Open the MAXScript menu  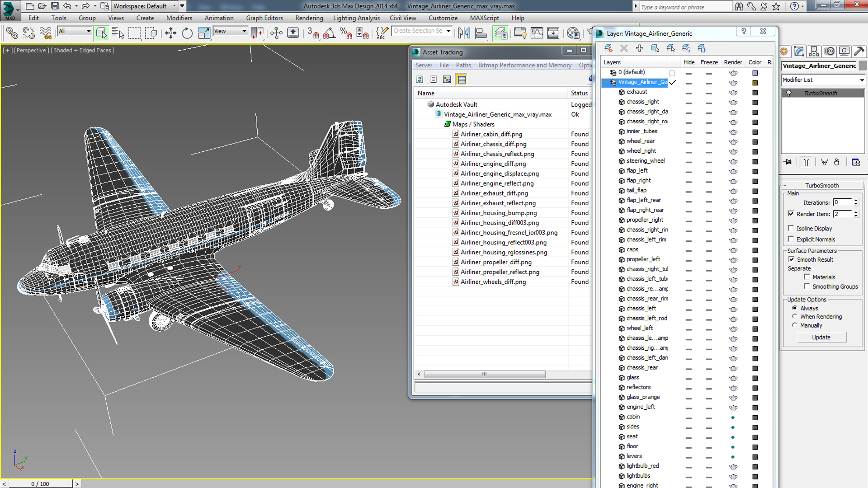(x=484, y=18)
